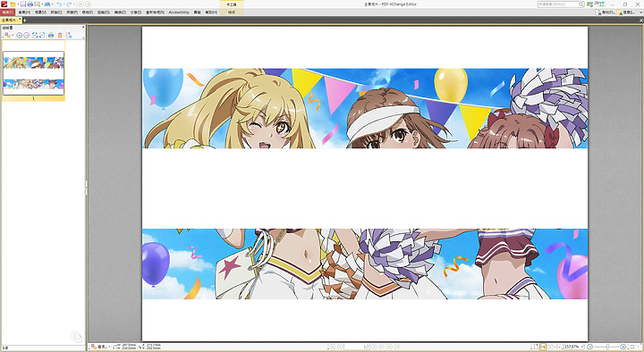The image size is (644, 352).
Task: Switch to the Form ribbon tab
Action: 88,13
